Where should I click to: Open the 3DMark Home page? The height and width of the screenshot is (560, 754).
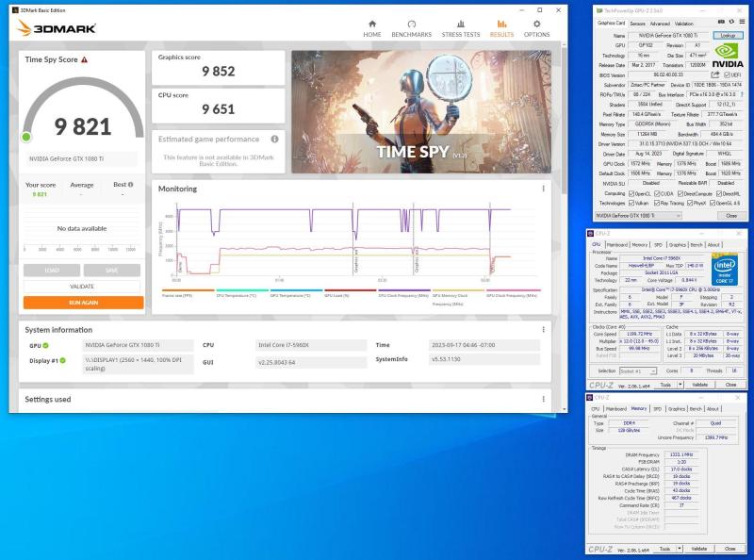tap(372, 27)
